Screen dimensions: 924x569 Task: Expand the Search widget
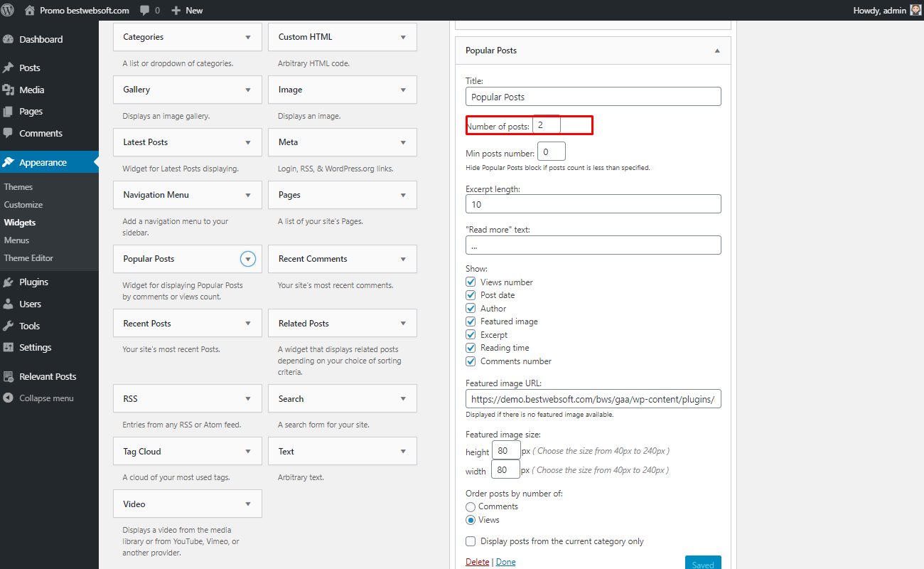(403, 399)
